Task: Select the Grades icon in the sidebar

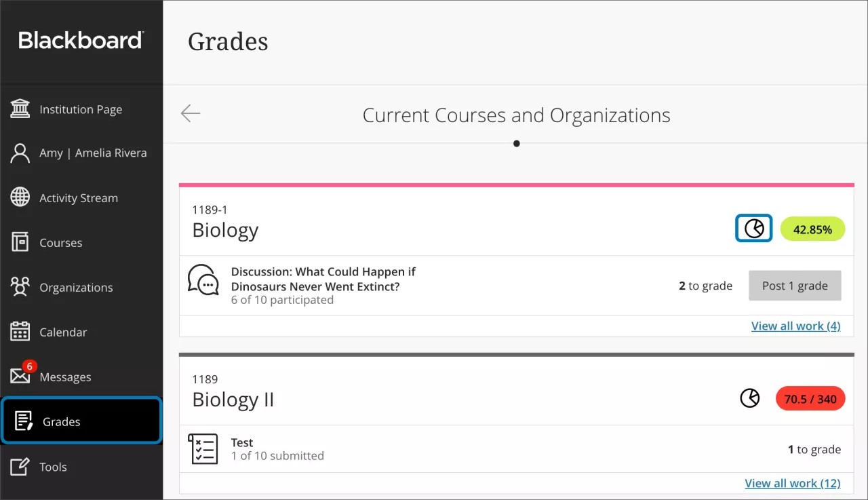Action: pos(22,421)
